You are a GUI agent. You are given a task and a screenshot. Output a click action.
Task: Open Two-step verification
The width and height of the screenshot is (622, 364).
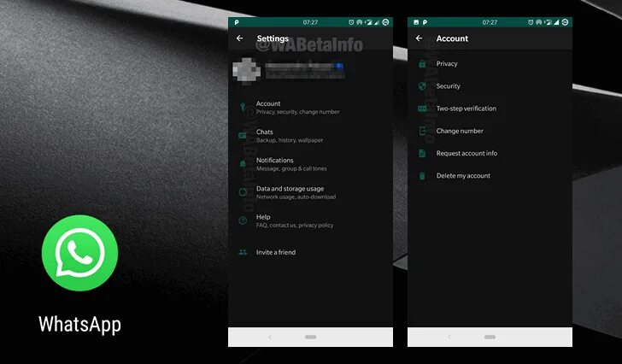[490, 109]
